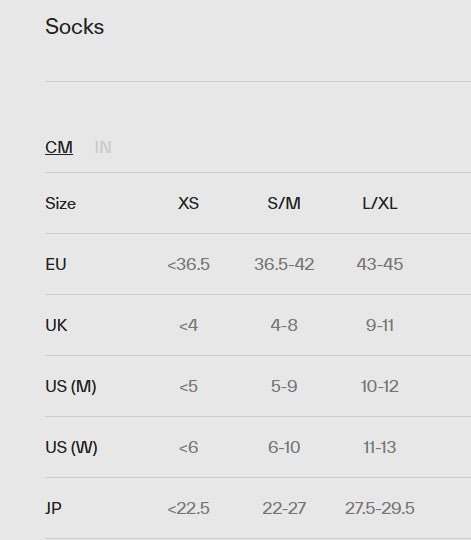Select the US women's 6-10 cell
This screenshot has width=471, height=540.
[x=284, y=447]
